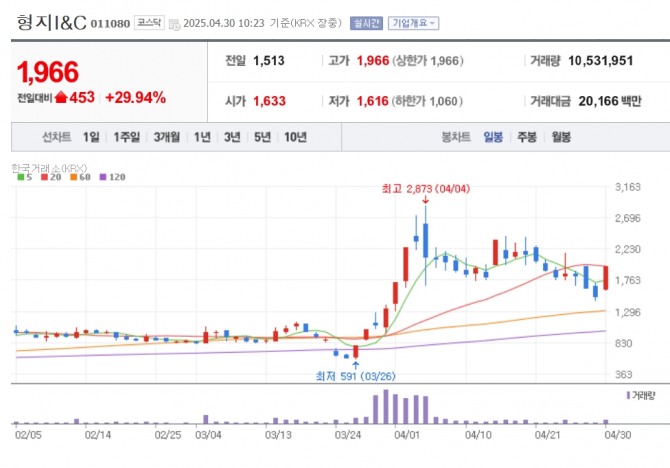Click the purple 120-day moving average legend
670x468 pixels.
[x=112, y=177]
